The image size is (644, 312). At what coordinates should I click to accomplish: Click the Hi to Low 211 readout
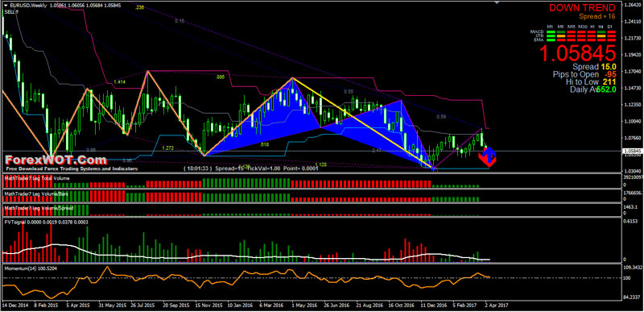[590, 82]
